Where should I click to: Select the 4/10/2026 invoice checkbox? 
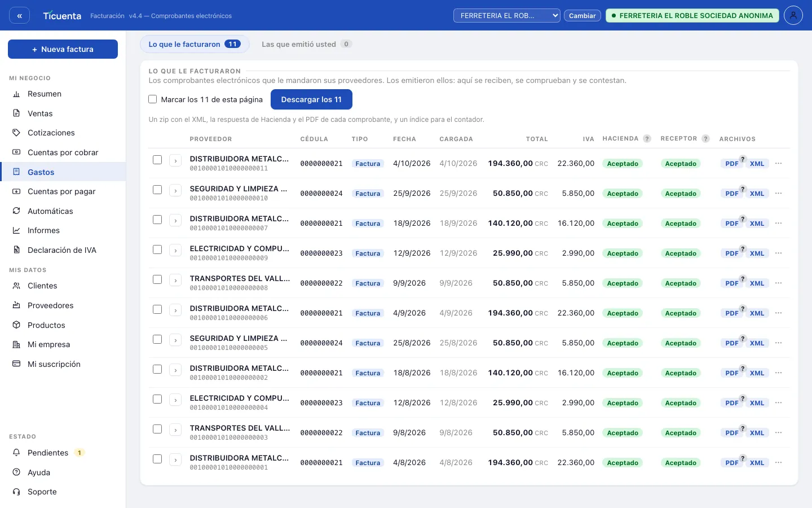157,160
